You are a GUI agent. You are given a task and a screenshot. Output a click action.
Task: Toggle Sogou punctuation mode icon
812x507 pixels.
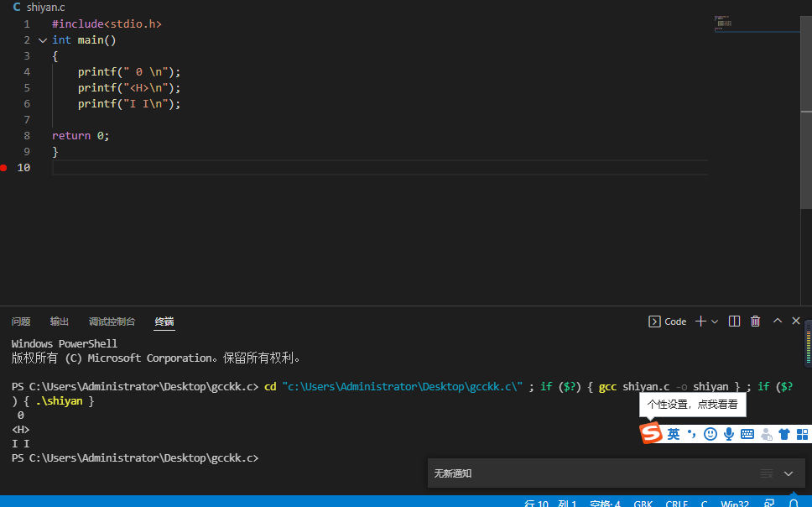pyautogui.click(x=691, y=434)
